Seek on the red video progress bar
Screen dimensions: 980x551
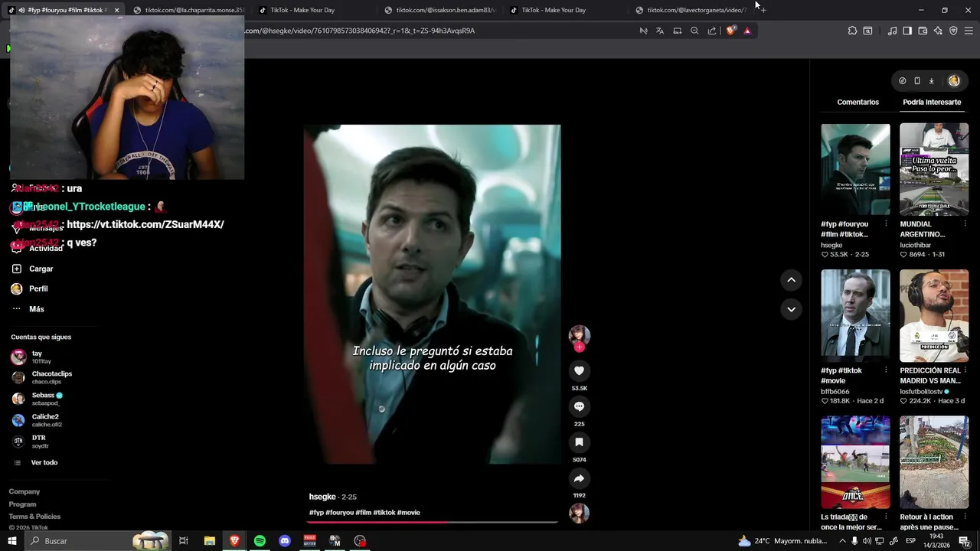pos(432,522)
